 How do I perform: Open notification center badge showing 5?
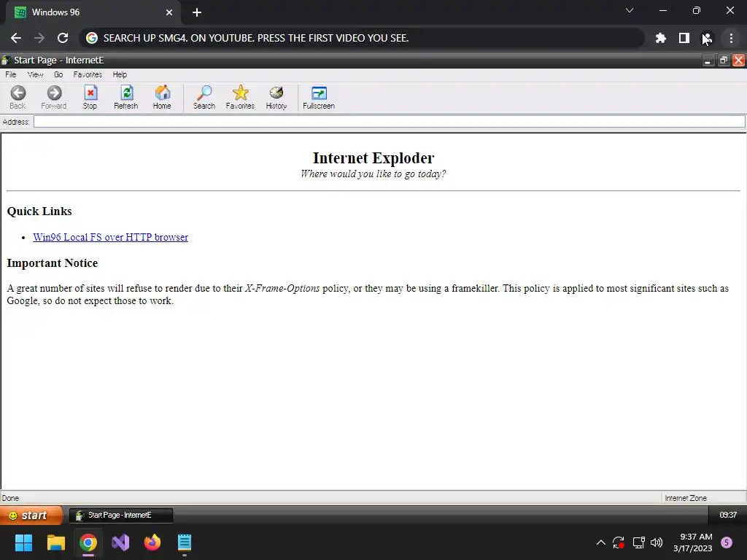pos(727,542)
